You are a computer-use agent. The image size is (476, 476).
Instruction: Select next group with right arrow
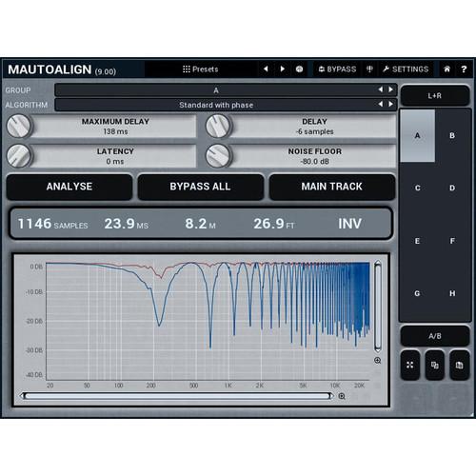click(x=390, y=89)
